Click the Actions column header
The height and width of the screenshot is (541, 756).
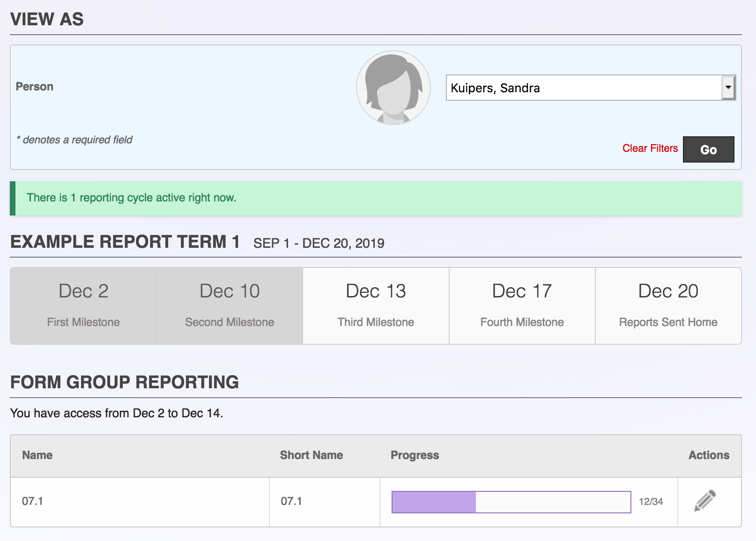(708, 455)
